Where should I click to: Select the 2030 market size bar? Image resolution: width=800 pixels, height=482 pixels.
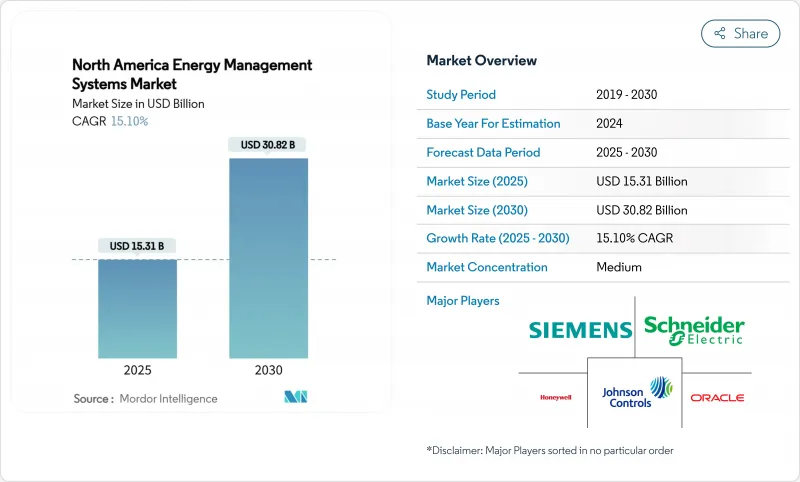pyautogui.click(x=268, y=258)
